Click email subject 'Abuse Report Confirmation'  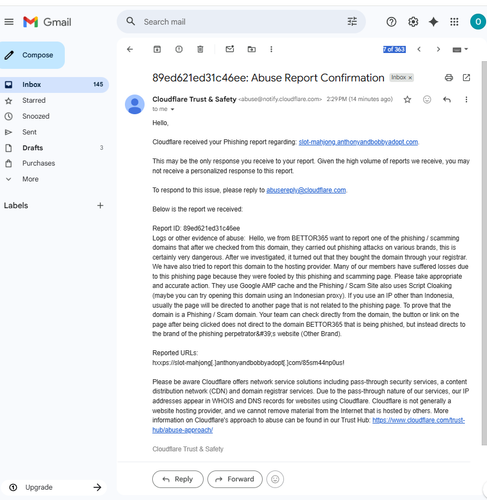coord(318,78)
